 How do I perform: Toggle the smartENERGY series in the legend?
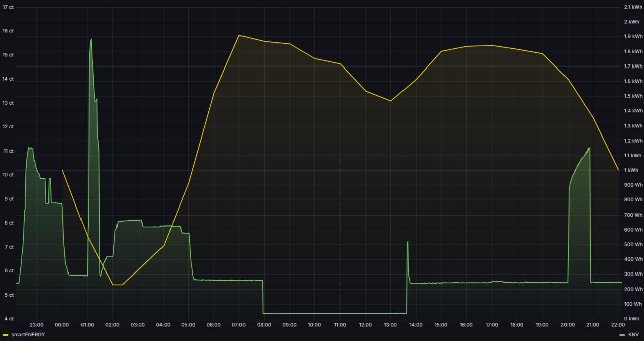click(x=28, y=335)
